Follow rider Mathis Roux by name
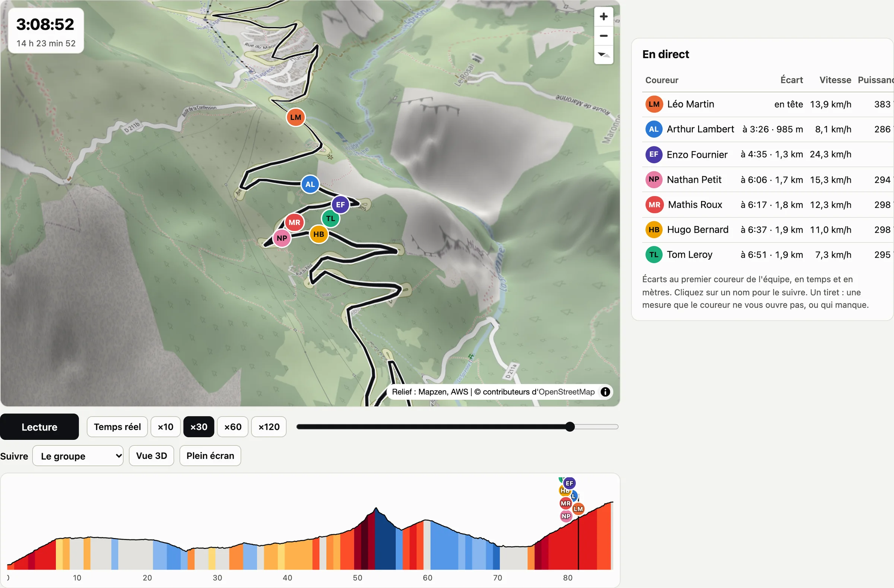This screenshot has height=588, width=894. [695, 205]
